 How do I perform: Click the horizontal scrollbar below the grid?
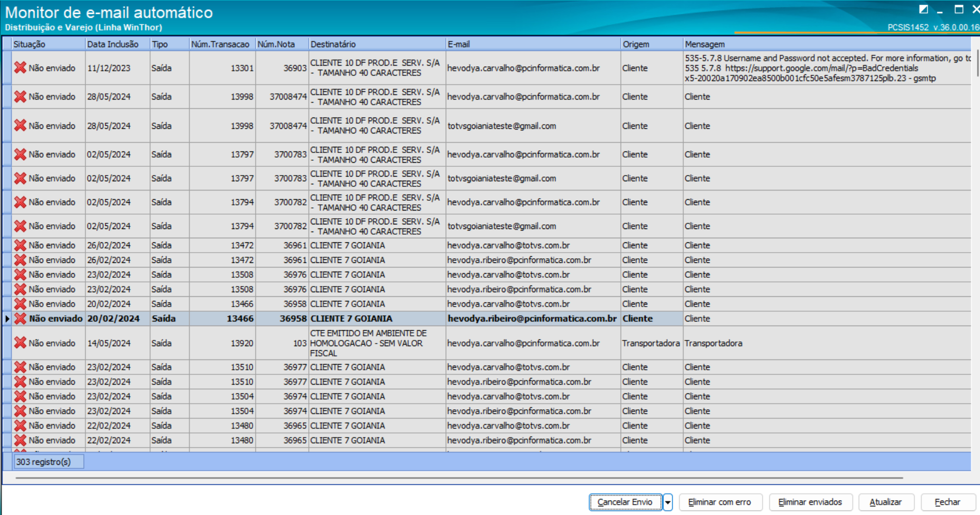[x=459, y=478]
